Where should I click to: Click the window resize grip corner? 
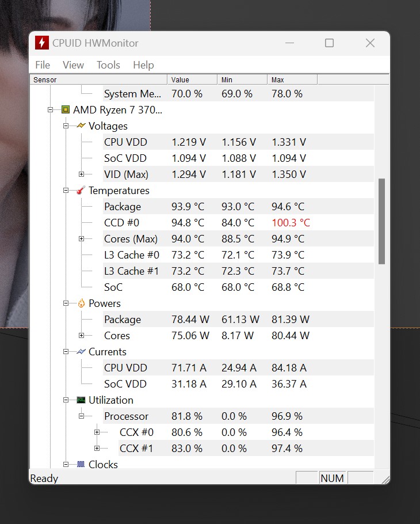coord(385,480)
